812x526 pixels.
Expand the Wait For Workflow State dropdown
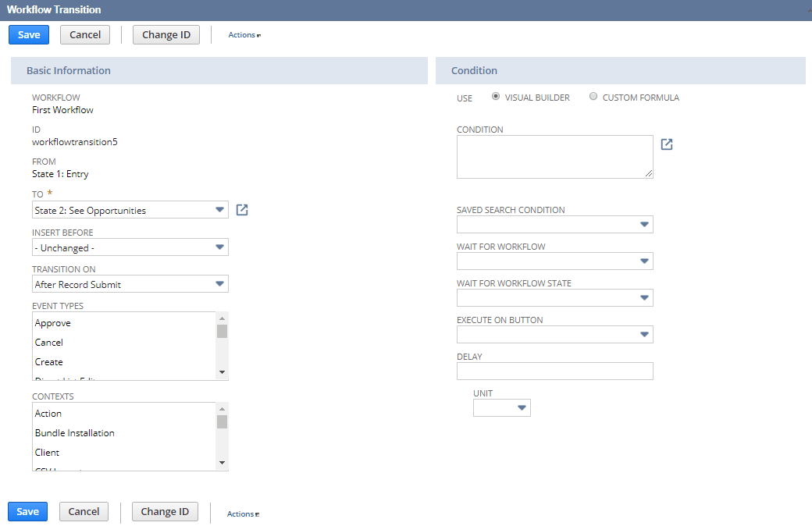554,297
